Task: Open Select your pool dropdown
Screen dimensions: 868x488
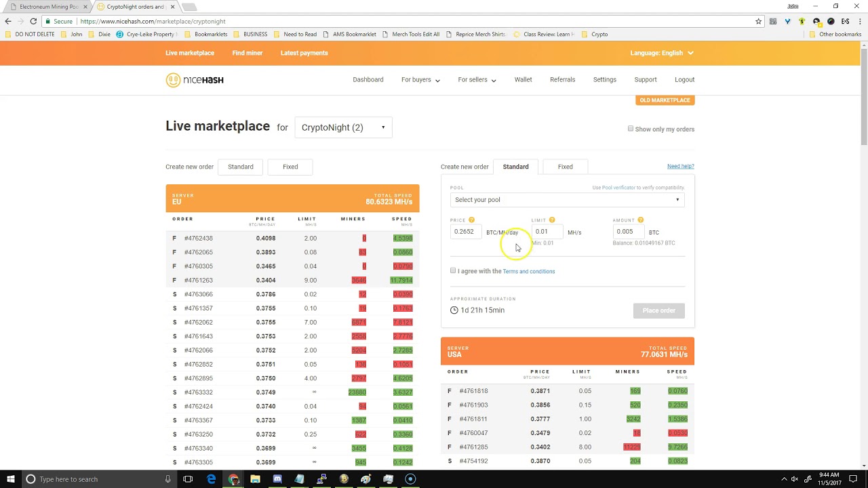Action: coord(567,200)
